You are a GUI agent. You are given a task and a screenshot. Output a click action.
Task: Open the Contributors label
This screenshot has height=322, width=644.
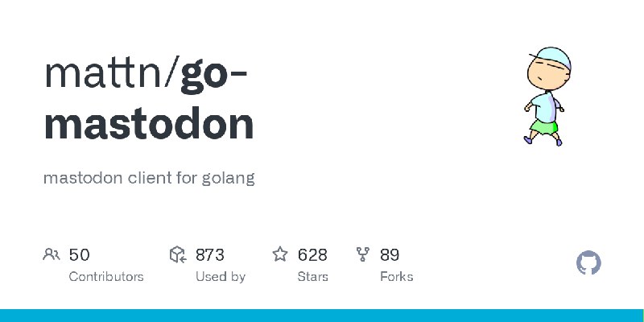[106, 276]
